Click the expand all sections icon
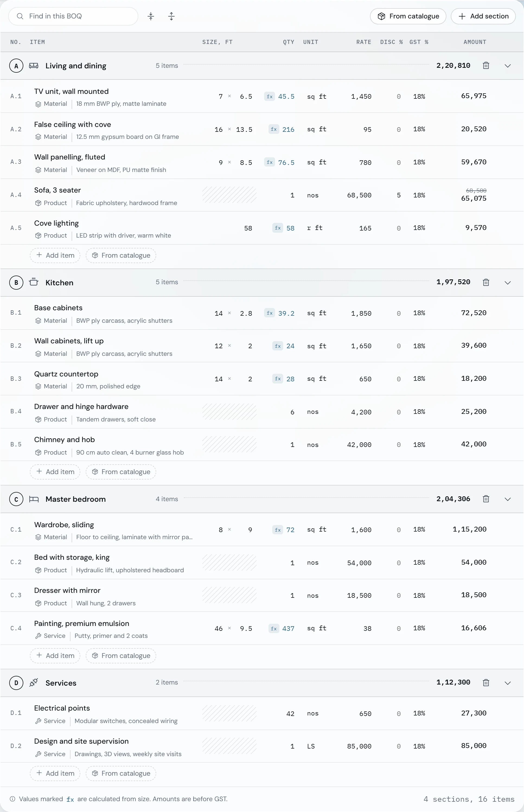Screen dimensions: 524x812 click(x=171, y=16)
